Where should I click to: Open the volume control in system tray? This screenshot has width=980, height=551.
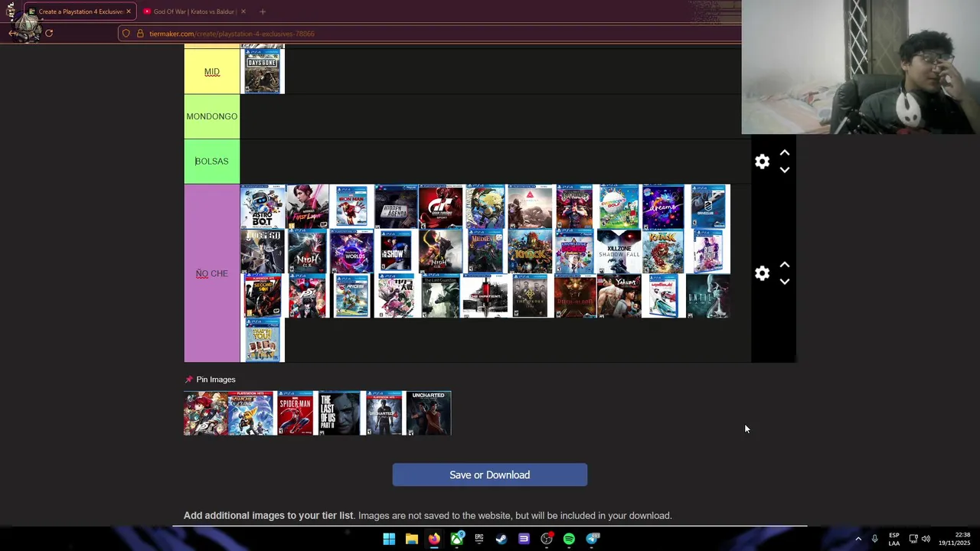[926, 539]
